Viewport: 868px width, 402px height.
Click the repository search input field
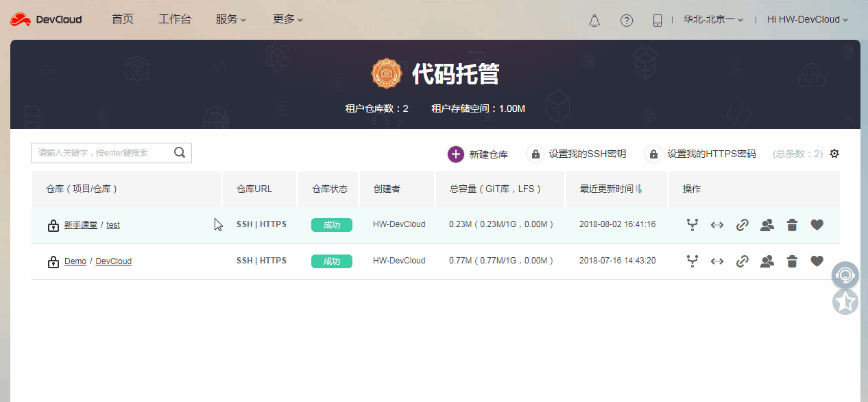pyautogui.click(x=103, y=152)
